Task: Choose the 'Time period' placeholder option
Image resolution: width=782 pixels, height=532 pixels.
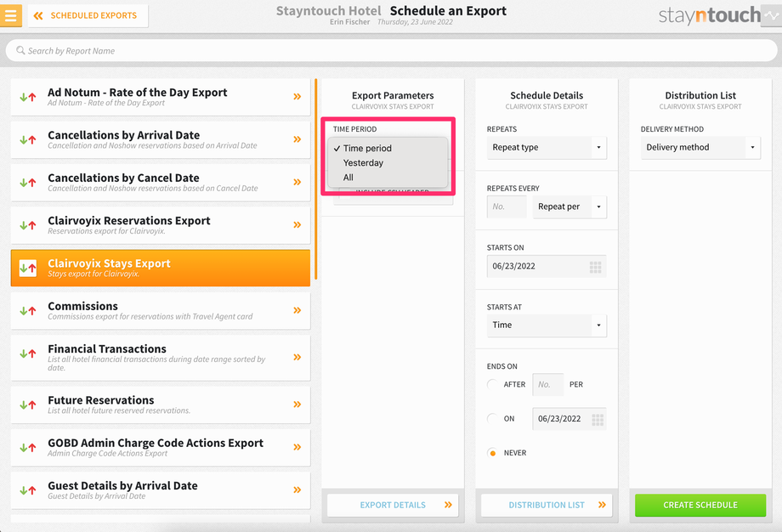Action: 367,148
